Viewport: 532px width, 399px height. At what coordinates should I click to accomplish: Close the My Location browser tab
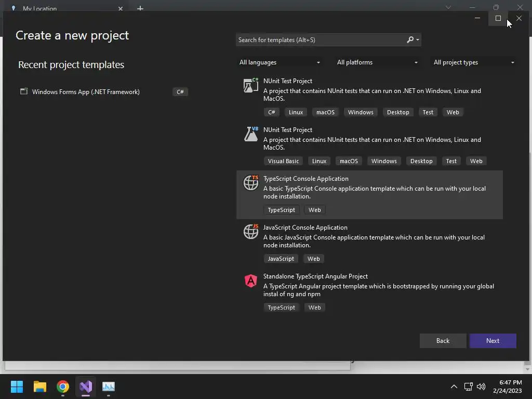(121, 8)
